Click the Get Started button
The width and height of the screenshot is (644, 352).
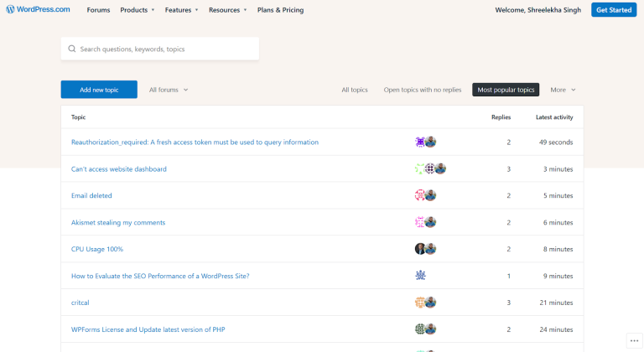tap(614, 10)
